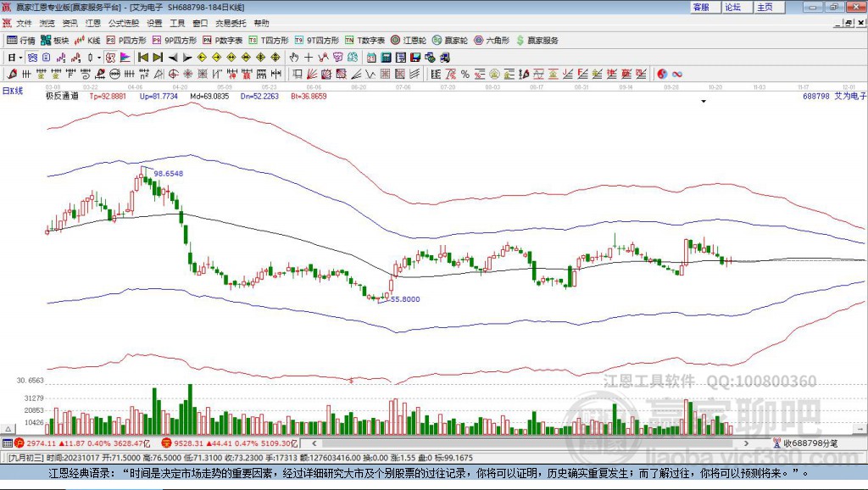Open the 行情 market quotes view
Image resolution: width=868 pixels, height=490 pixels.
pos(21,41)
